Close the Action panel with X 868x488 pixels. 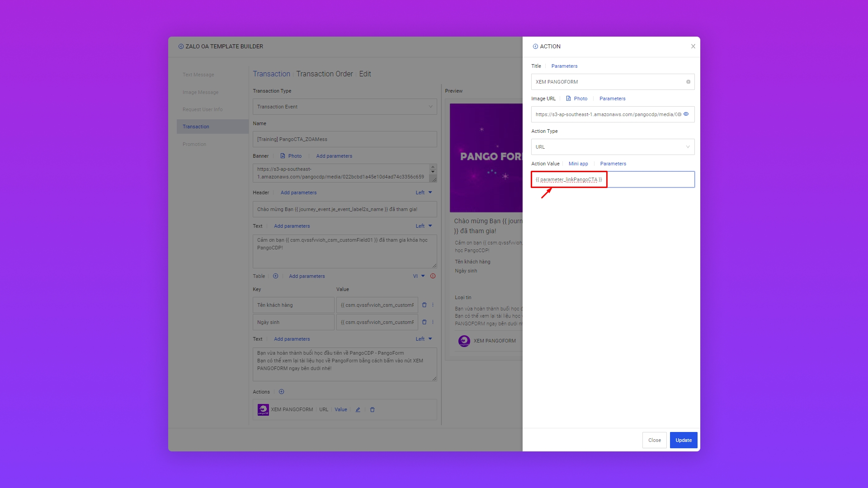click(693, 47)
